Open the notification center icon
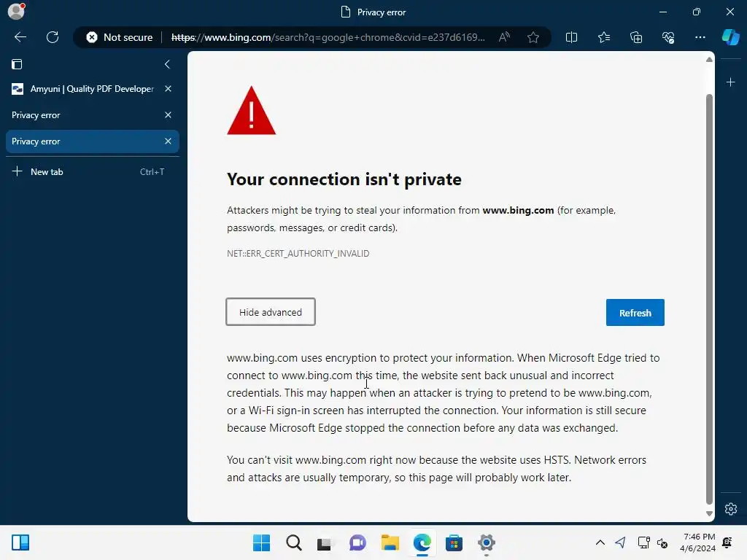747x560 pixels. (727, 542)
